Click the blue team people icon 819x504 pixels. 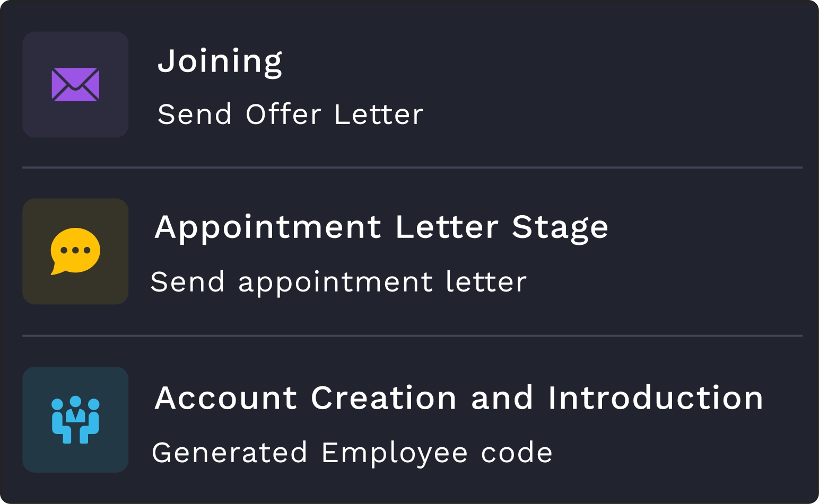(75, 419)
